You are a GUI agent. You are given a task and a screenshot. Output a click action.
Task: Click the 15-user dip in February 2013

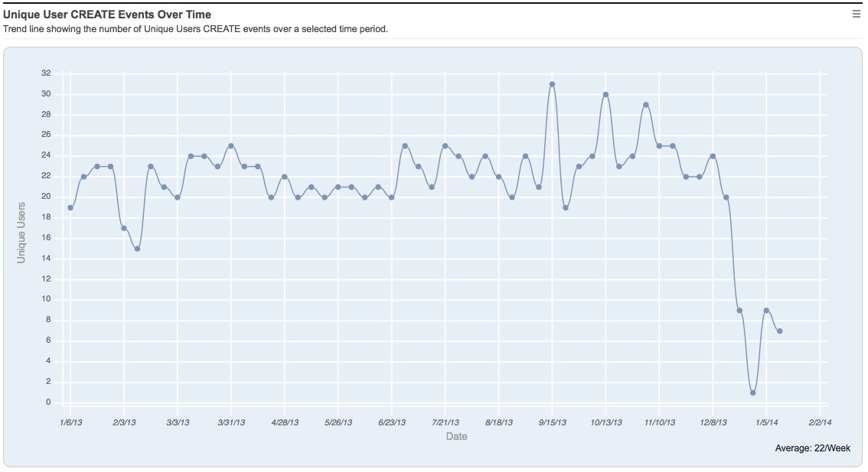point(137,249)
